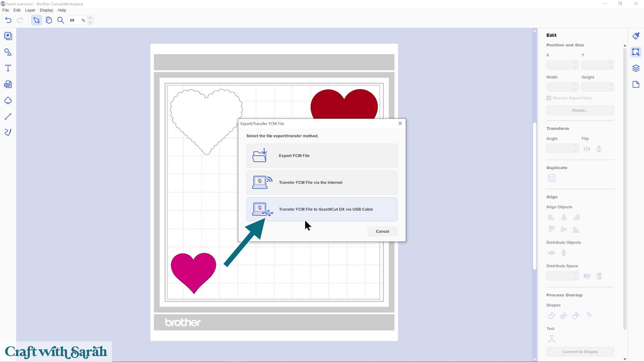
Task: Open the Layer menu
Action: coord(30,10)
